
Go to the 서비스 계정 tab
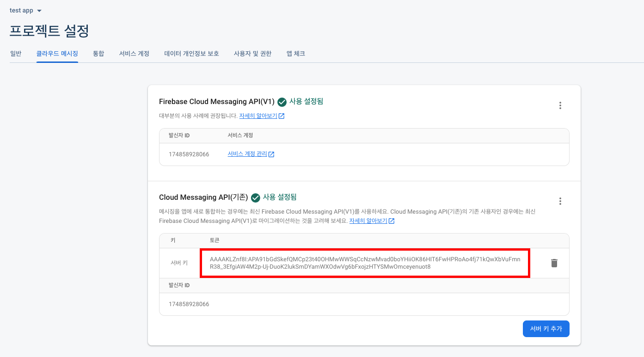point(134,54)
